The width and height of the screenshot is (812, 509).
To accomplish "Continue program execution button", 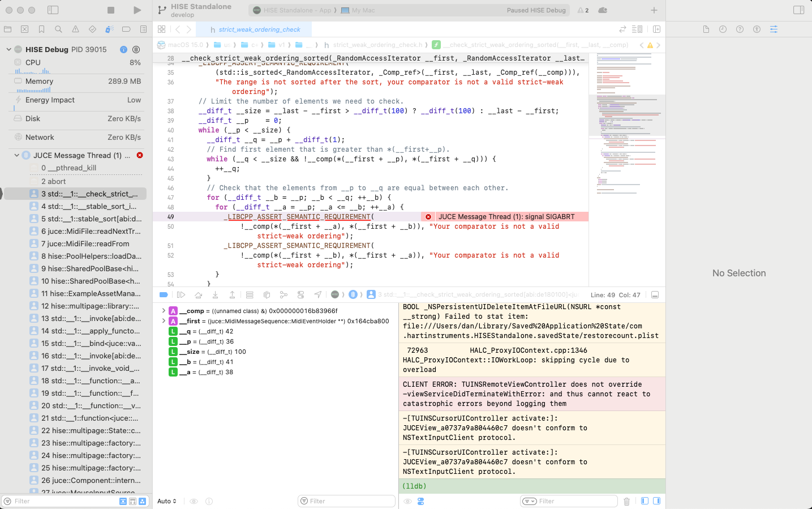I will (x=181, y=294).
